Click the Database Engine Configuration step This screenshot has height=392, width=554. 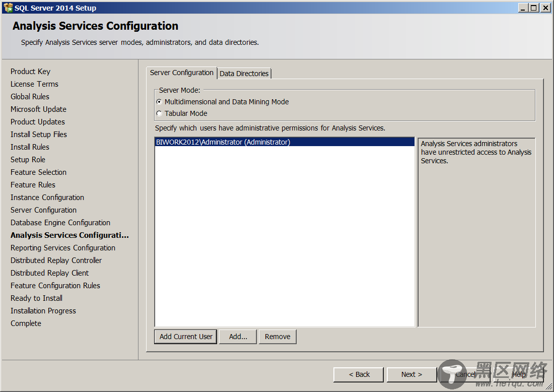coord(60,223)
